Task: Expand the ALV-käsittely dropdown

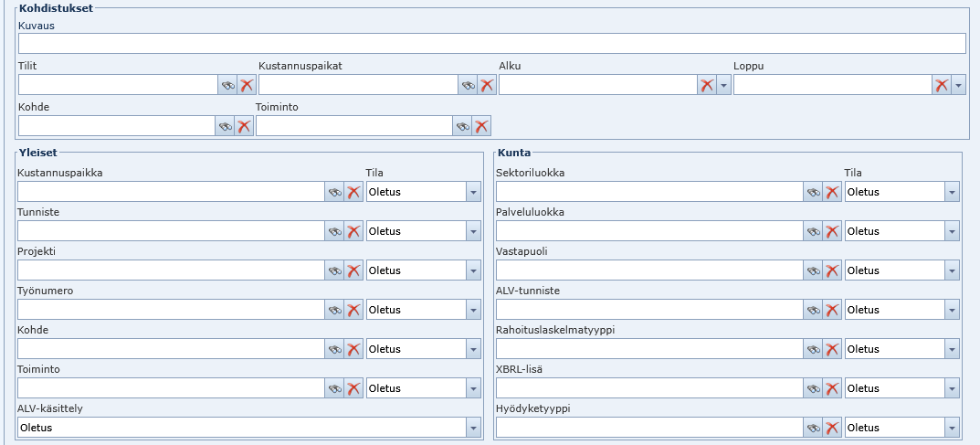Action: [x=473, y=428]
